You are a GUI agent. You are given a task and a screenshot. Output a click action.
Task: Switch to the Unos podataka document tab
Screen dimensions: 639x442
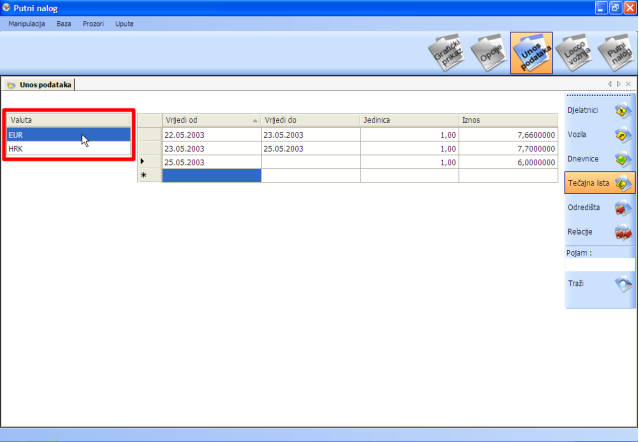[x=39, y=85]
